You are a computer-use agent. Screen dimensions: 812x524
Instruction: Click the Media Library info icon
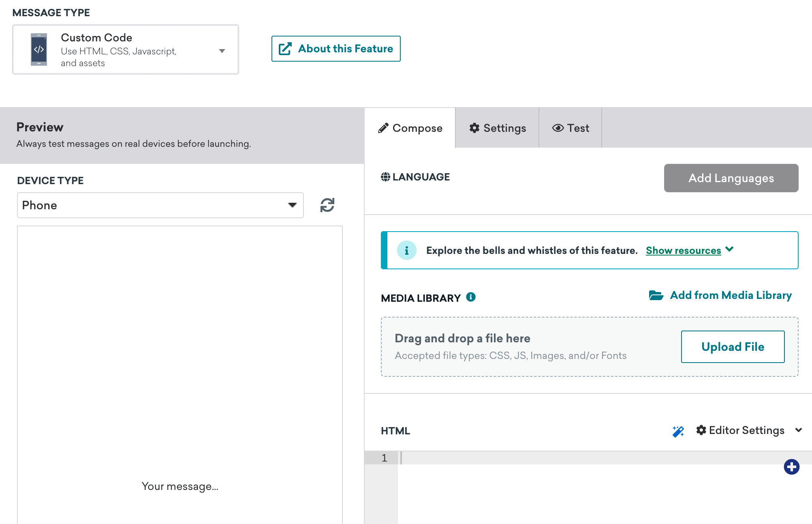point(471,297)
